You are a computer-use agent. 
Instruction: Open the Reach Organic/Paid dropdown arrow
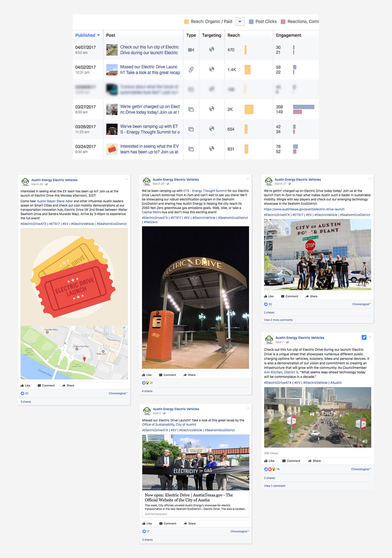tap(240, 21)
